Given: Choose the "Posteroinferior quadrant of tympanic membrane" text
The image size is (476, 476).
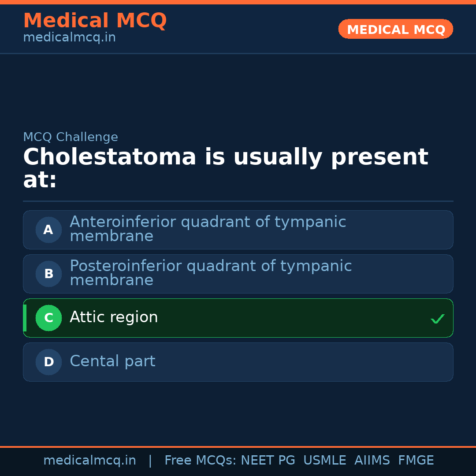Looking at the screenshot, I should pos(210,273).
